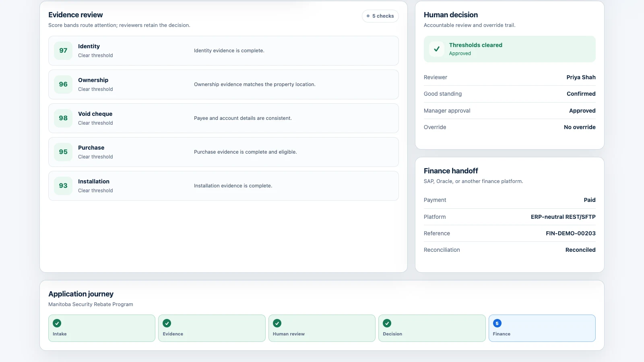Open the Intake journey step card
644x362 pixels.
click(x=102, y=328)
